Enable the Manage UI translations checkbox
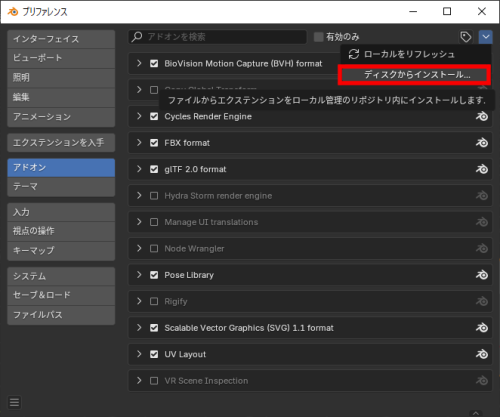Screen dimensions: 500x417 (154, 222)
